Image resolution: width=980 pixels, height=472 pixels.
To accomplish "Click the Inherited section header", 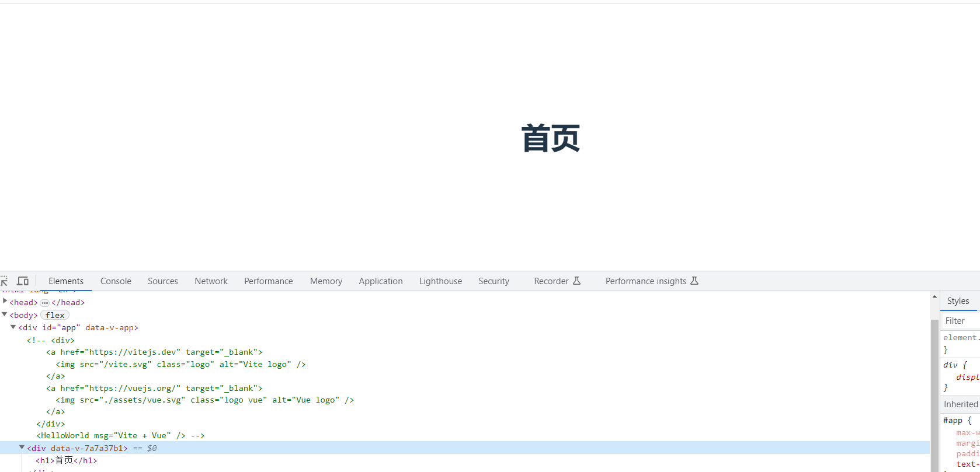I will pos(960,404).
